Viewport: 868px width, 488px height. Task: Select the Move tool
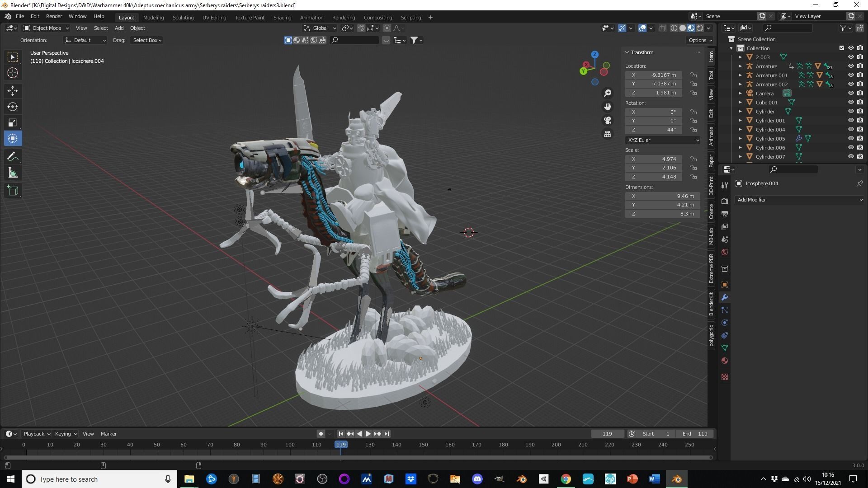[13, 91]
